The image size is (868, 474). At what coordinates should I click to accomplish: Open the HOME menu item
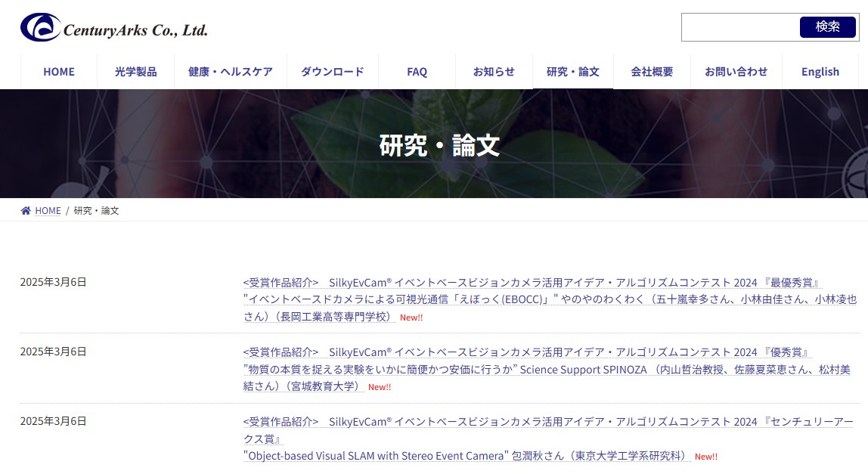pyautogui.click(x=59, y=71)
